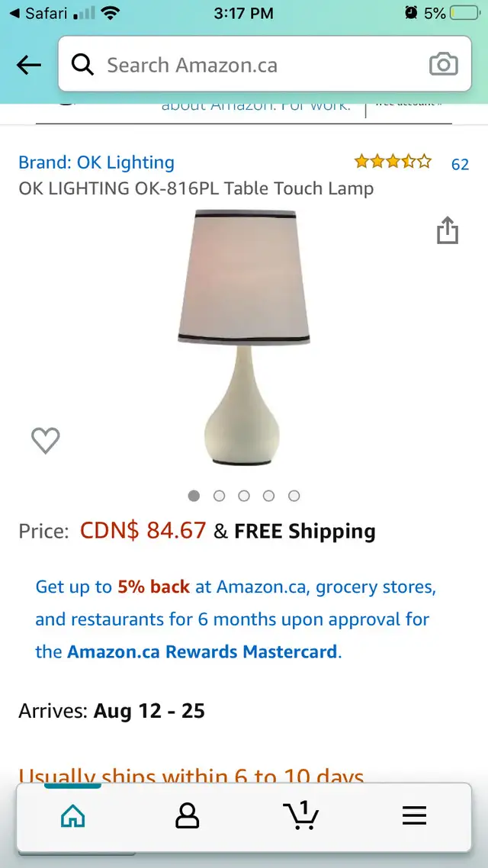The width and height of the screenshot is (488, 868).
Task: Tap the lamp product image
Action: pyautogui.click(x=244, y=337)
